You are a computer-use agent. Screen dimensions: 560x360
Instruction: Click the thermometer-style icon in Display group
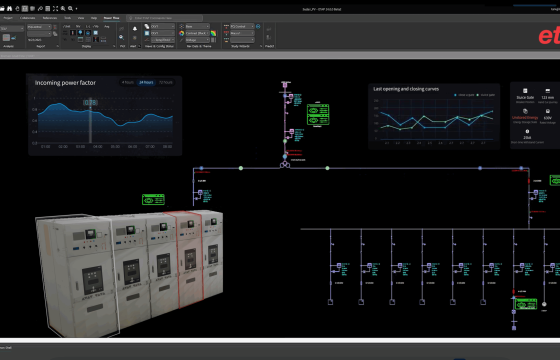[x=73, y=33]
